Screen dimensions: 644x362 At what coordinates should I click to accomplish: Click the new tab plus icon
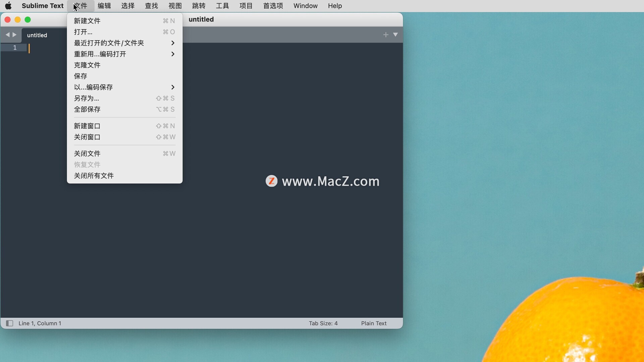[386, 35]
